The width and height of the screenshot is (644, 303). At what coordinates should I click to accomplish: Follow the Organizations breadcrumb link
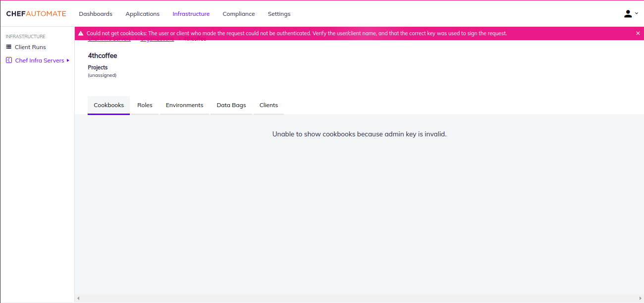pos(157,39)
